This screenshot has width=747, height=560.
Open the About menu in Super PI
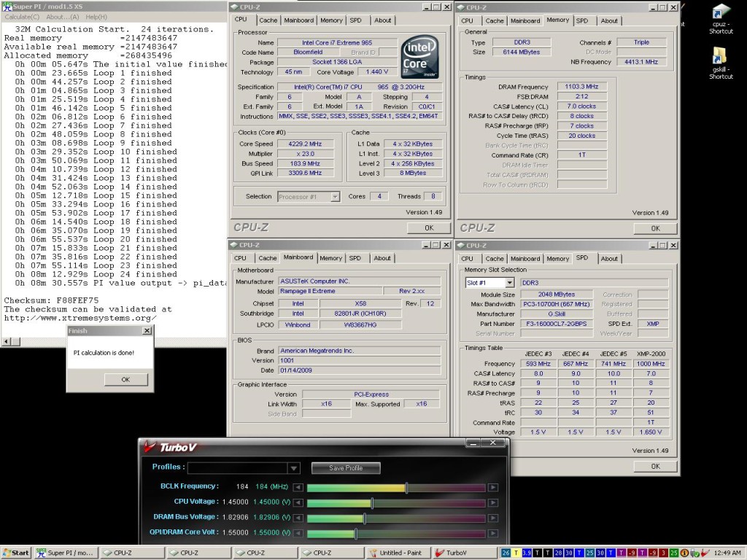(63, 17)
